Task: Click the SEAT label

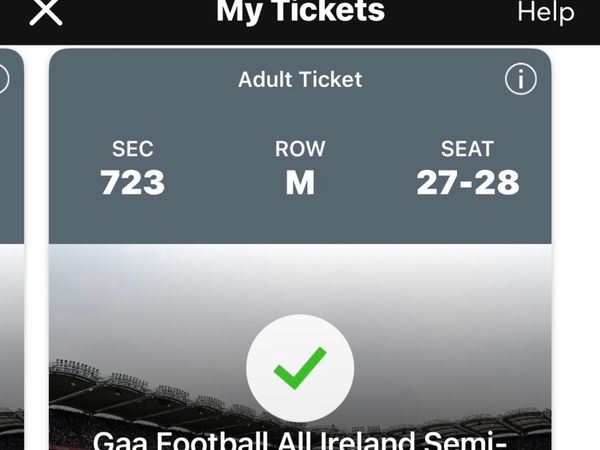Action: coord(467,148)
